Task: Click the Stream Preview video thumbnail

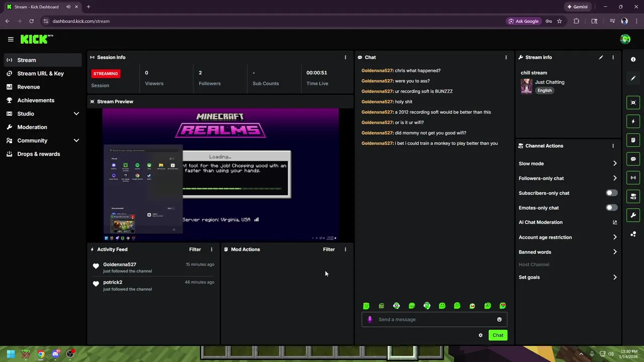Action: (220, 174)
